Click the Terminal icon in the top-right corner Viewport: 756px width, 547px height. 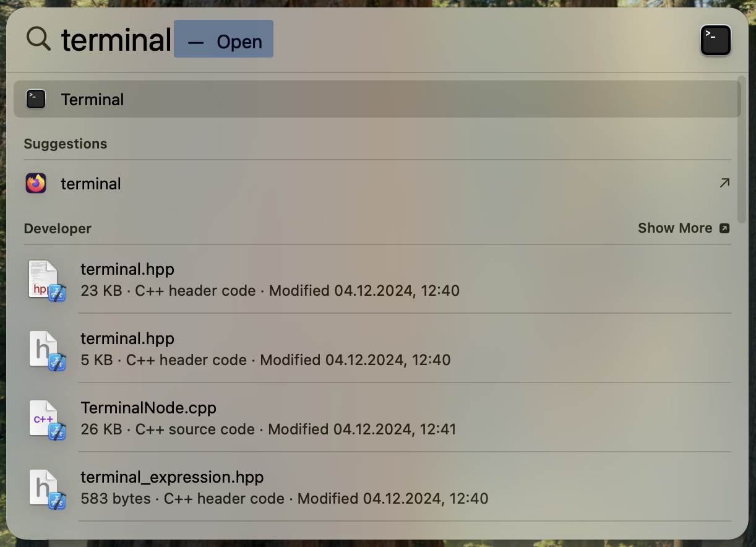[x=715, y=40]
